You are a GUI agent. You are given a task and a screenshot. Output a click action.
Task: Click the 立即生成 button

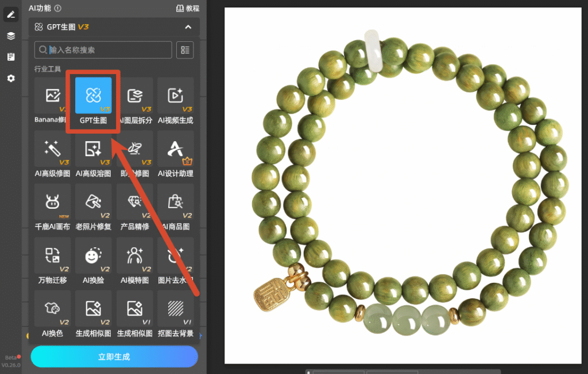[x=114, y=356]
